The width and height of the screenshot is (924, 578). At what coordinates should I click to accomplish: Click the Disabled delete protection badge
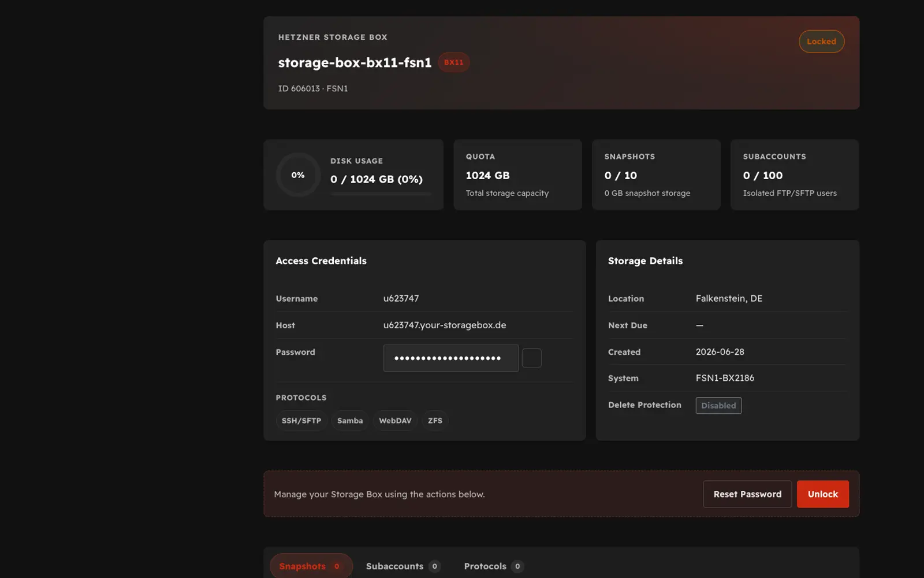[718, 405]
